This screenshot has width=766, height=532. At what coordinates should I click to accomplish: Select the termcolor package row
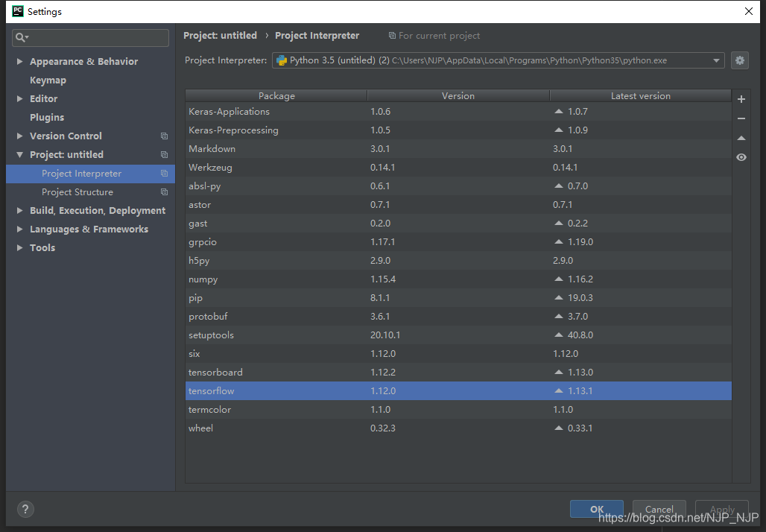tap(458, 409)
